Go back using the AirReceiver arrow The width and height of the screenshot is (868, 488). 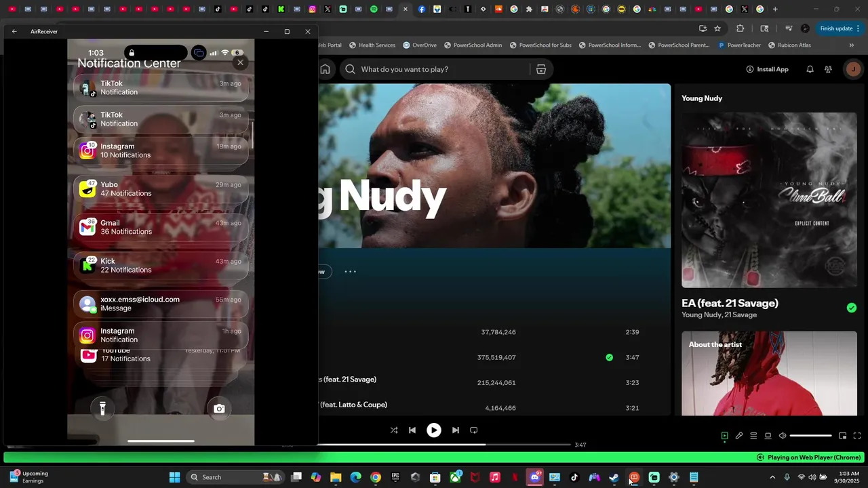(x=14, y=31)
